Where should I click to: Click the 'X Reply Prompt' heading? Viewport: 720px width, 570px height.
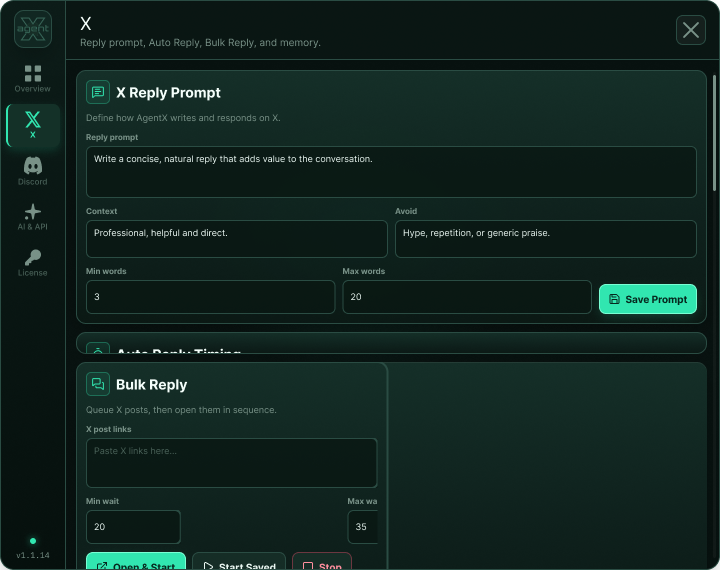168,92
